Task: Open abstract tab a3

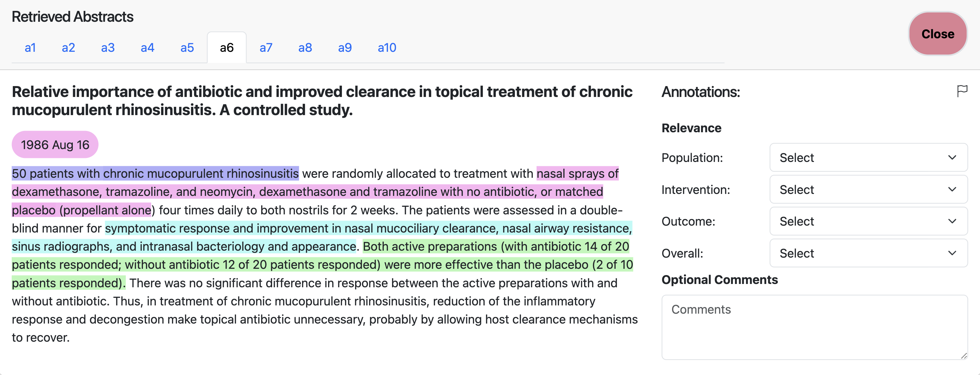Action: click(x=108, y=47)
